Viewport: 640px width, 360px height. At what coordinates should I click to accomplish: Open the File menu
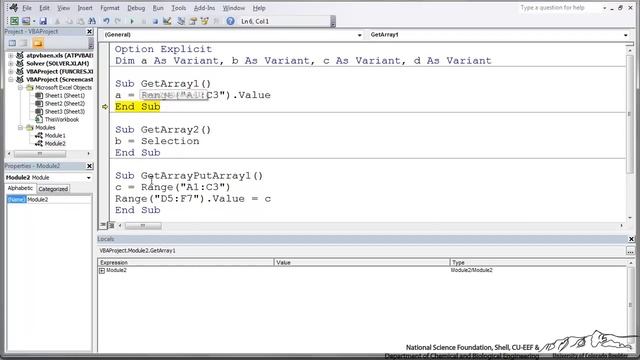(x=27, y=8)
